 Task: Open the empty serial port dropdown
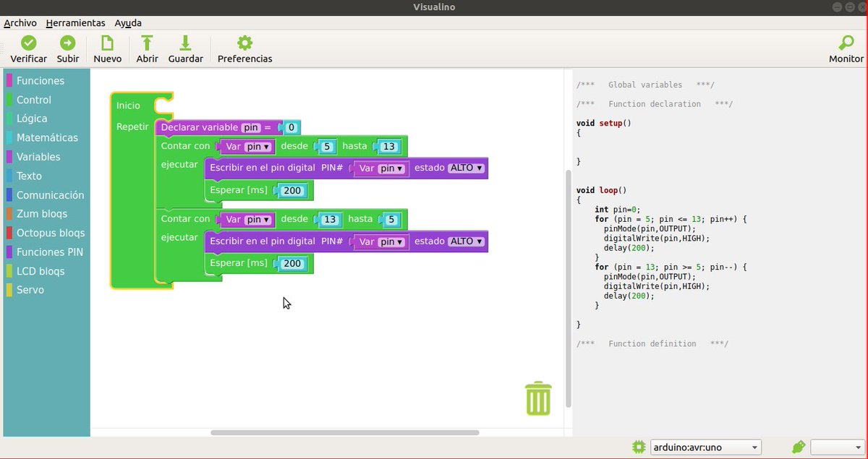836,447
